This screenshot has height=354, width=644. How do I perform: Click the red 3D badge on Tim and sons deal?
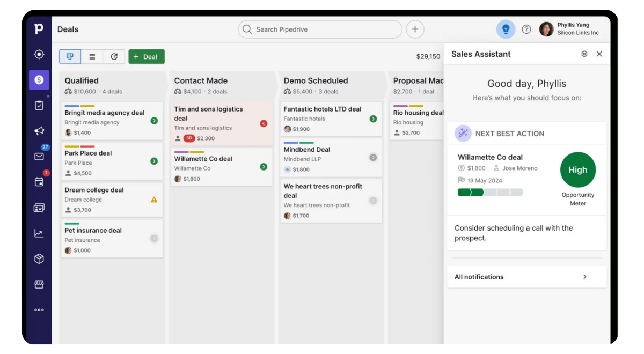click(x=189, y=138)
